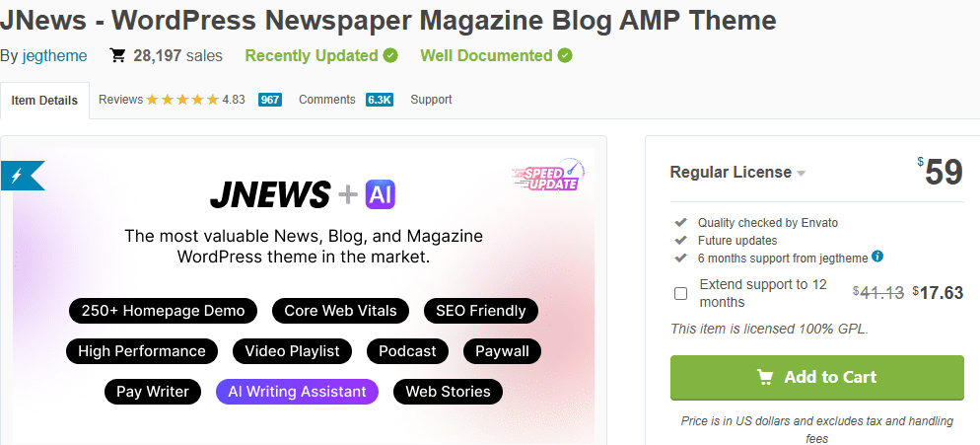The width and height of the screenshot is (980, 445).
Task: Click the 250+ Homepage Demo pill
Action: (x=163, y=311)
